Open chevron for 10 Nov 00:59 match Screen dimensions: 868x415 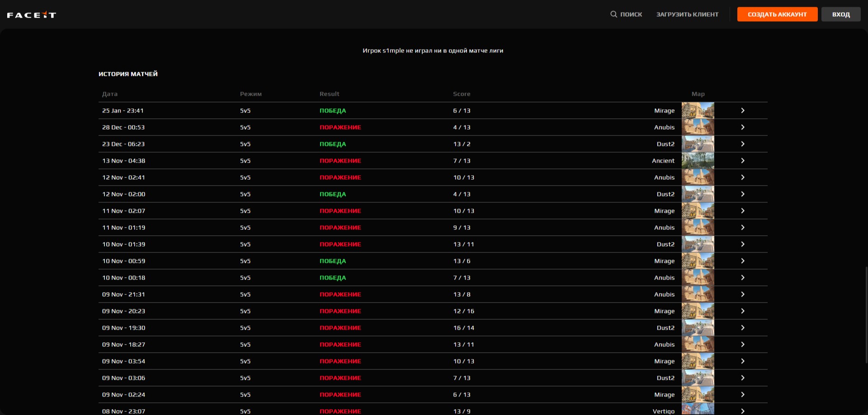(x=742, y=261)
